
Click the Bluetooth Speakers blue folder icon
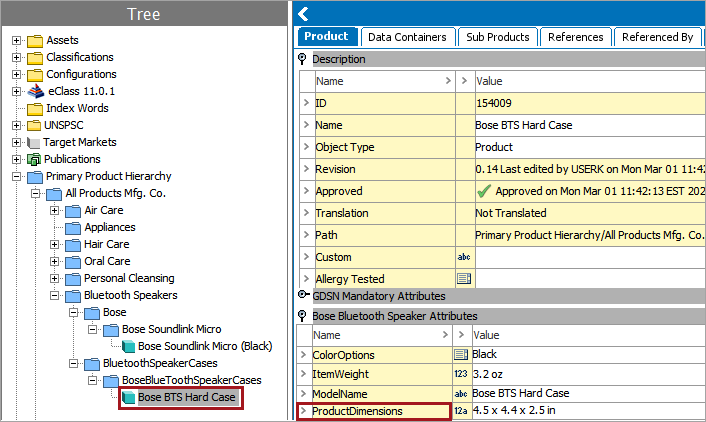tap(73, 296)
